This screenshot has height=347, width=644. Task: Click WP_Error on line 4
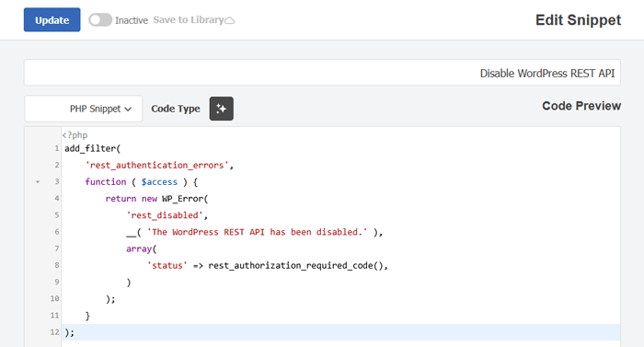(x=182, y=199)
